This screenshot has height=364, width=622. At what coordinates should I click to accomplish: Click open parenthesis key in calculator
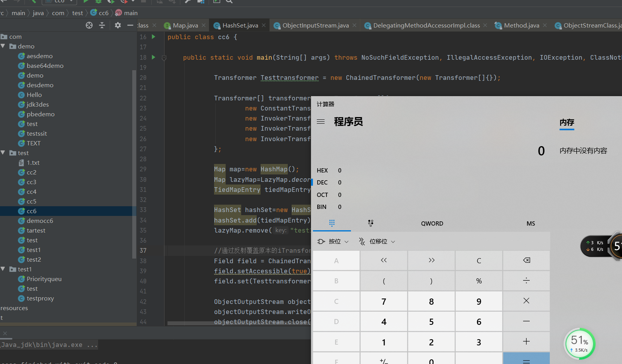pyautogui.click(x=384, y=281)
